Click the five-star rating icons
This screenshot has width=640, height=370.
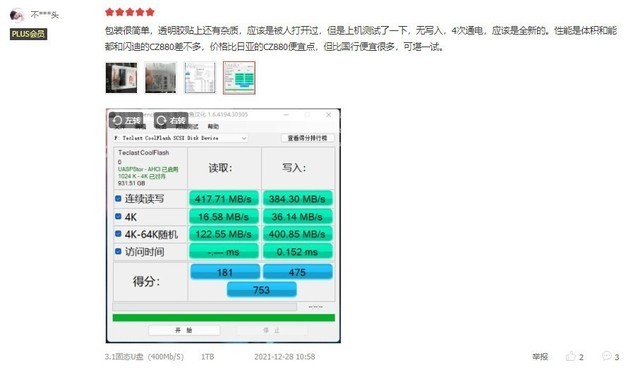click(130, 12)
